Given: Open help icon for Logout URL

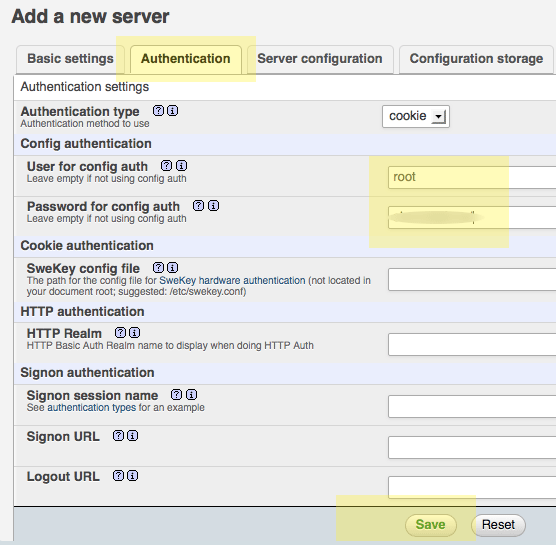Looking at the screenshot, I should point(118,476).
